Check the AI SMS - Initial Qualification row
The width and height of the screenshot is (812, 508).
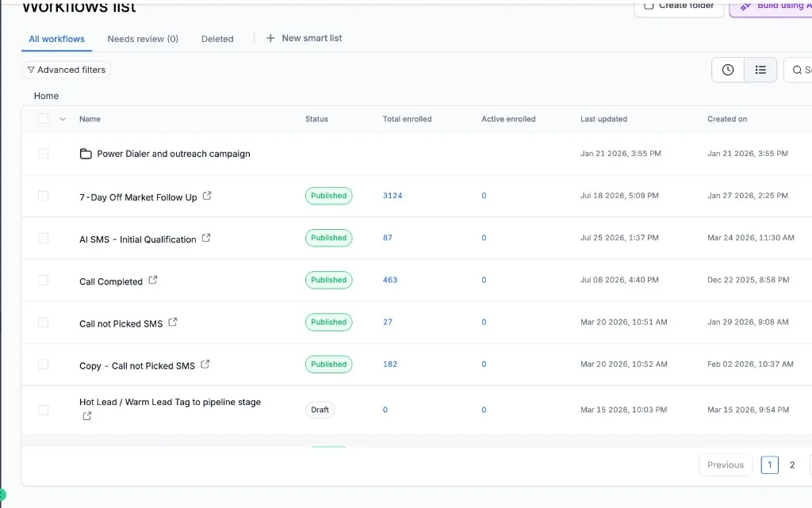click(x=44, y=238)
